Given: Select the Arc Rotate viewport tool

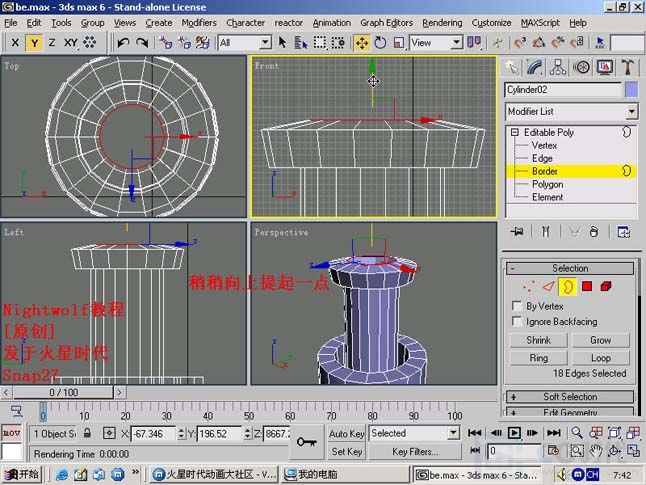Looking at the screenshot, I should [x=614, y=451].
